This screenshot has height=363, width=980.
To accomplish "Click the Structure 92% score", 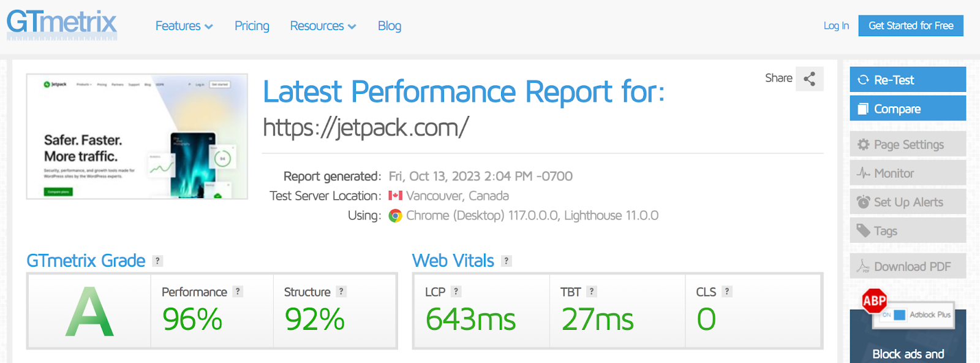I will pyautogui.click(x=315, y=319).
